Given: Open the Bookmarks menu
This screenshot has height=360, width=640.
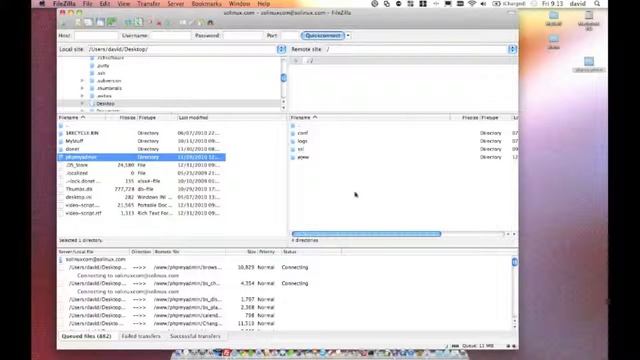Looking at the screenshot, I should 207,4.
